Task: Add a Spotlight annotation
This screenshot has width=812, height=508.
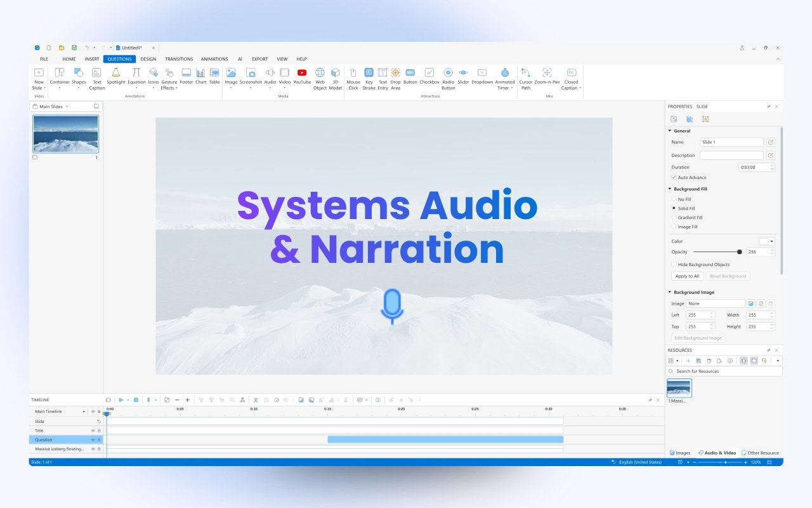Action: pos(115,77)
